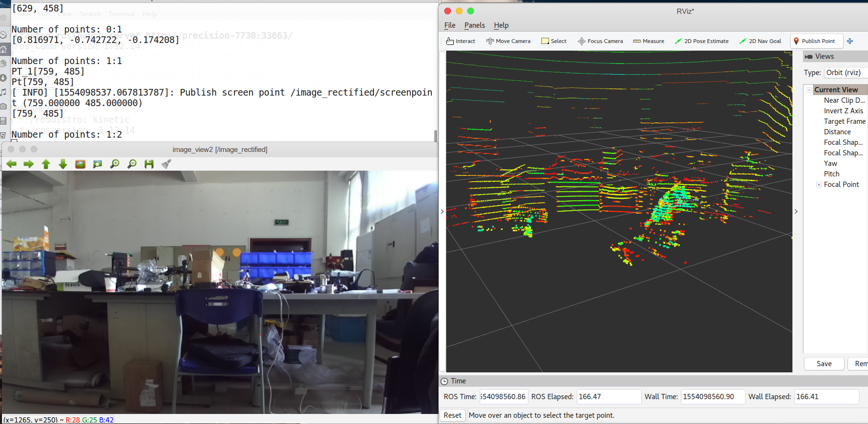Viewport: 868px width, 424px height.
Task: Click the Measure tool's ruler icon
Action: pos(637,41)
